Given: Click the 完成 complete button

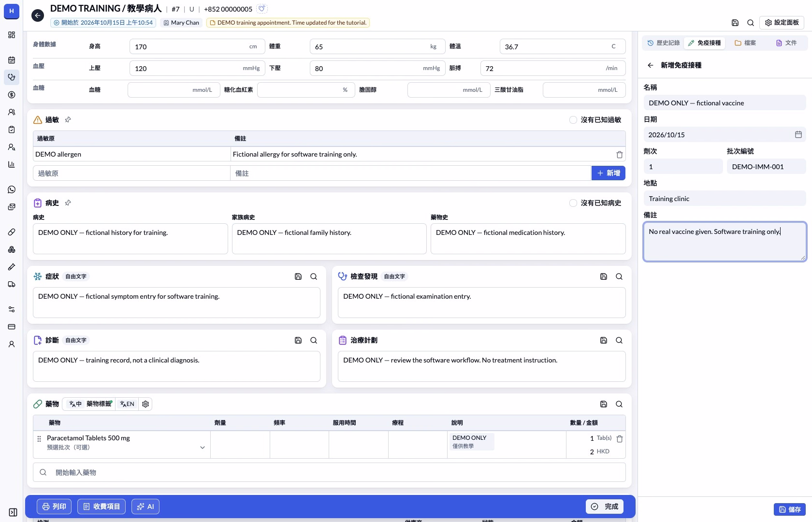Looking at the screenshot, I should (x=605, y=507).
